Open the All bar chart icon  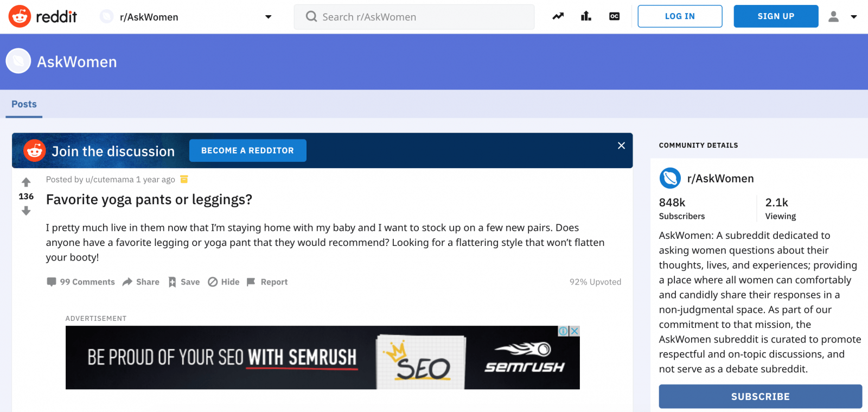(x=586, y=16)
